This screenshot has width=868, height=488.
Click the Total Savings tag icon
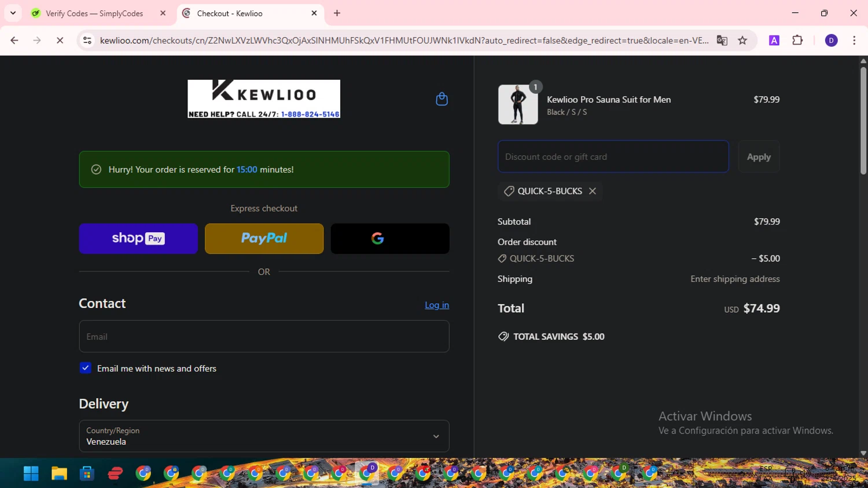click(x=503, y=336)
